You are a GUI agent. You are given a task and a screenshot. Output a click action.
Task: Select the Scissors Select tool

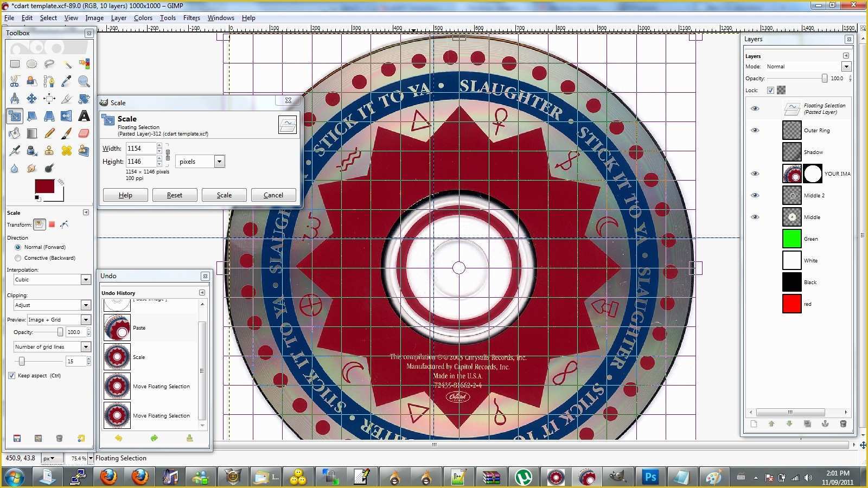pyautogui.click(x=15, y=81)
